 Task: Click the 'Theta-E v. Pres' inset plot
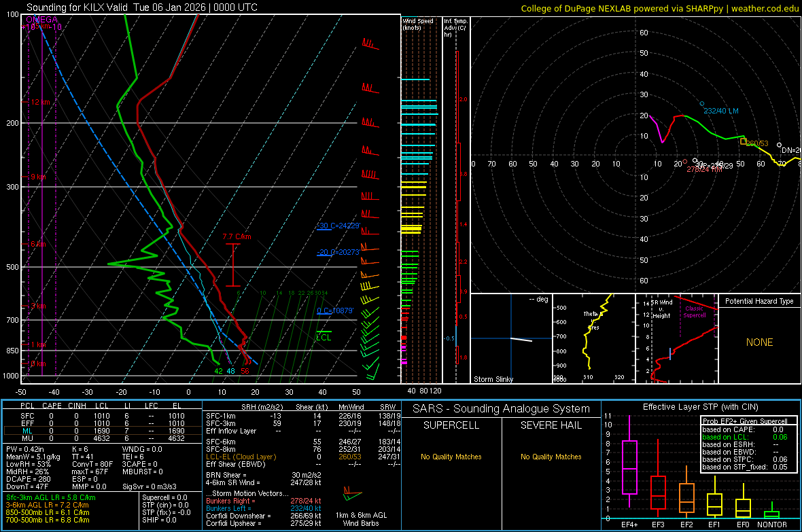point(593,338)
